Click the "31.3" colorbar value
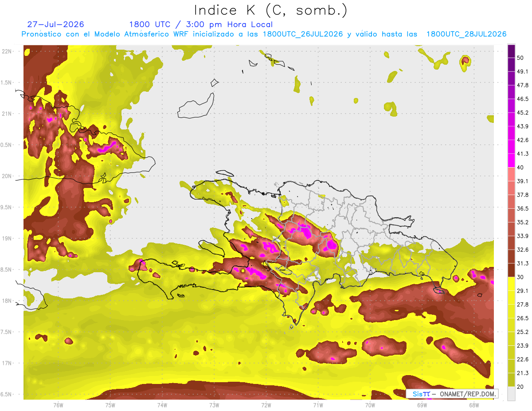 click(x=523, y=263)
